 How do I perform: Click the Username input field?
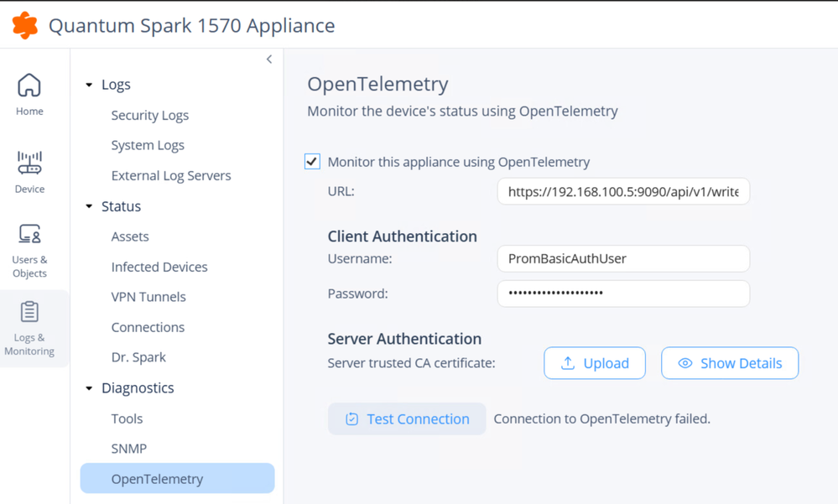point(623,258)
